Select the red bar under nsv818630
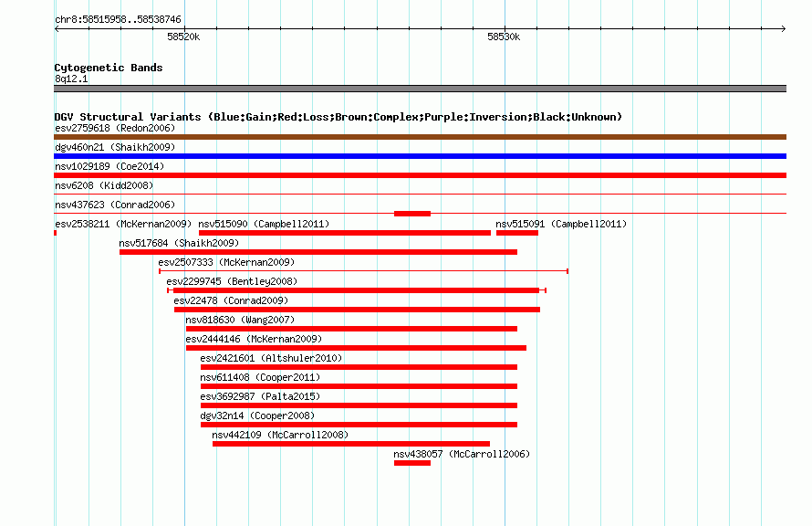Screen dimensions: 812x526 pos(351,329)
